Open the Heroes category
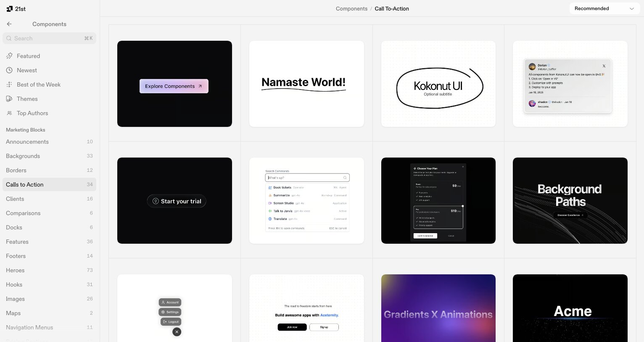The height and width of the screenshot is (342, 644). click(x=15, y=270)
